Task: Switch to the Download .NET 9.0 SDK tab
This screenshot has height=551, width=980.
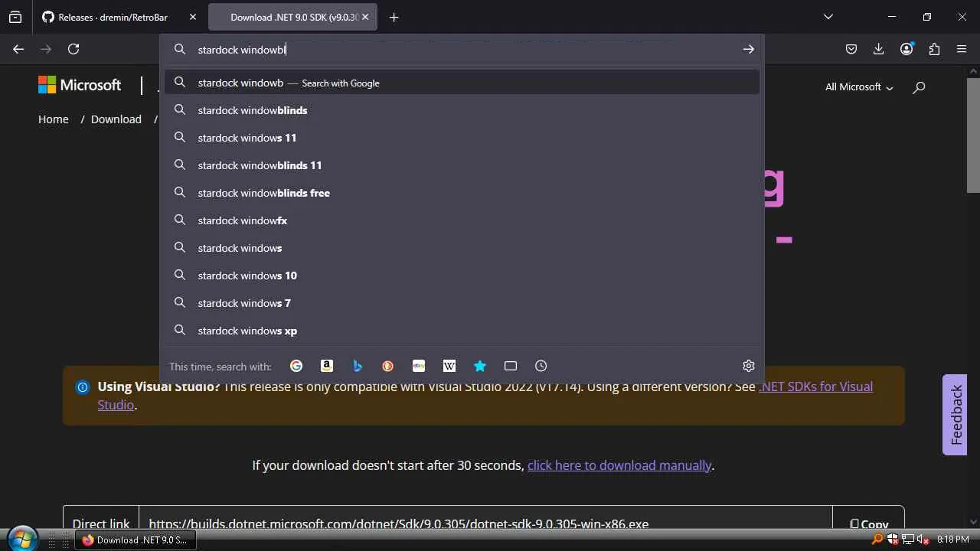Action: click(x=292, y=17)
